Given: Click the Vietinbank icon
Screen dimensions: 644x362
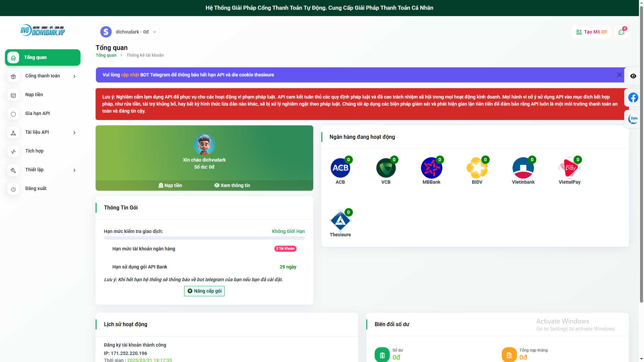Looking at the screenshot, I should (523, 168).
